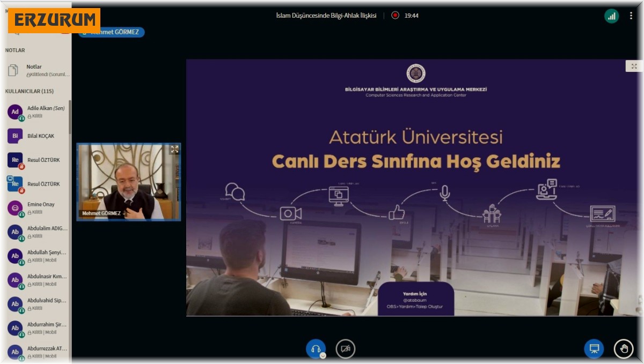Expand the presentation to fullscreen

click(634, 66)
